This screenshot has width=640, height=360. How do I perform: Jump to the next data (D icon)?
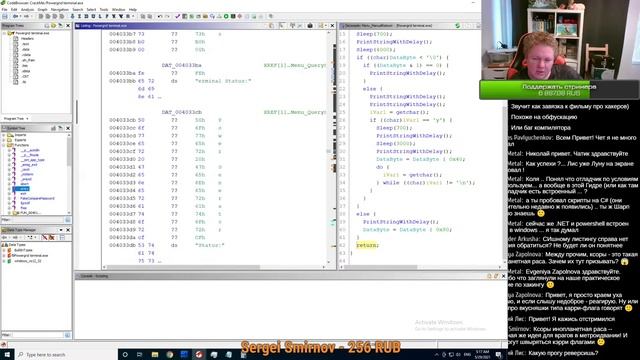86,16
